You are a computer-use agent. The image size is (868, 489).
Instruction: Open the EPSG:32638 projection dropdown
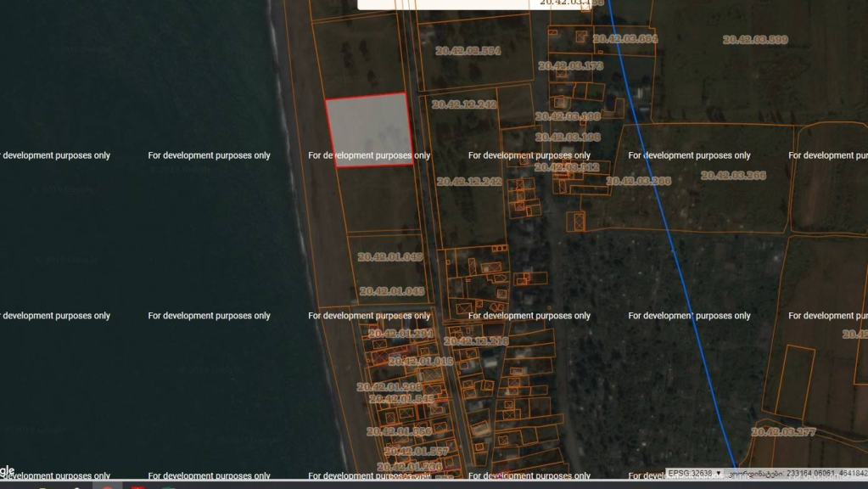[694, 474]
